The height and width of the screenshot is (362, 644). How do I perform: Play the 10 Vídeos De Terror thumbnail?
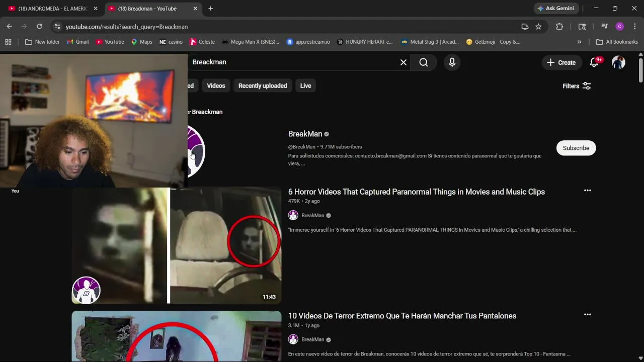[176, 336]
